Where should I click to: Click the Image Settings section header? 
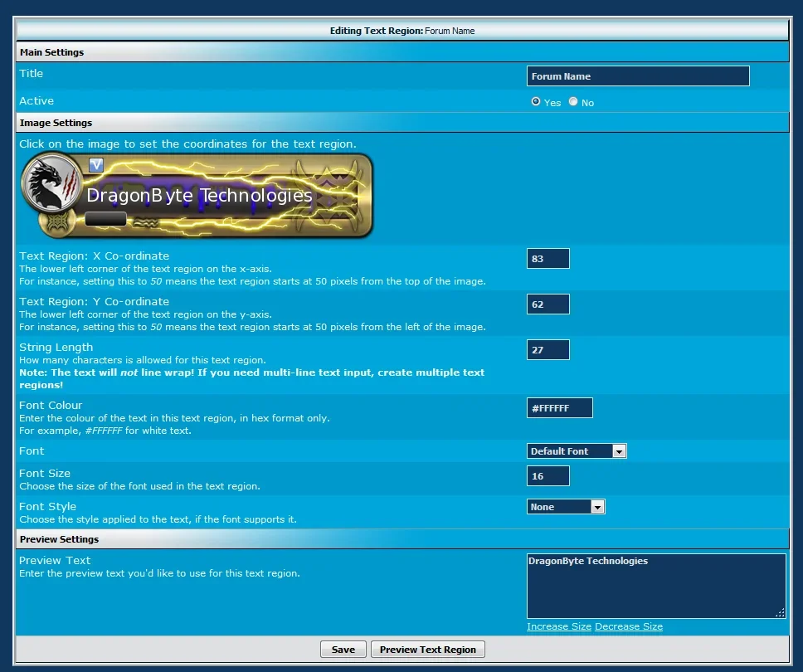click(x=402, y=123)
